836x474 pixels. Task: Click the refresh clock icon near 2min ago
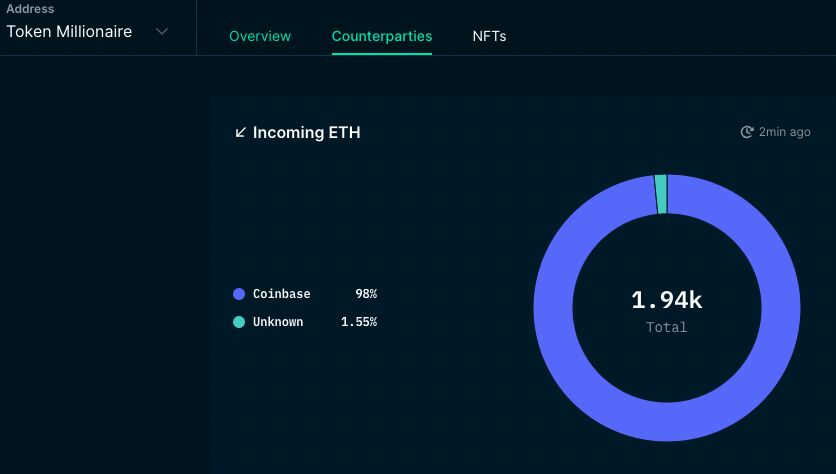pos(747,132)
